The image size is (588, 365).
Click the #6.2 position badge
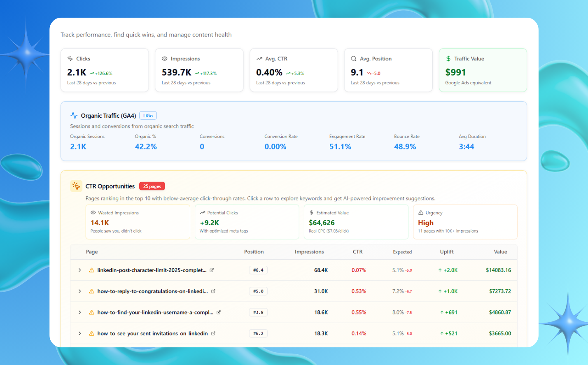pos(258,334)
